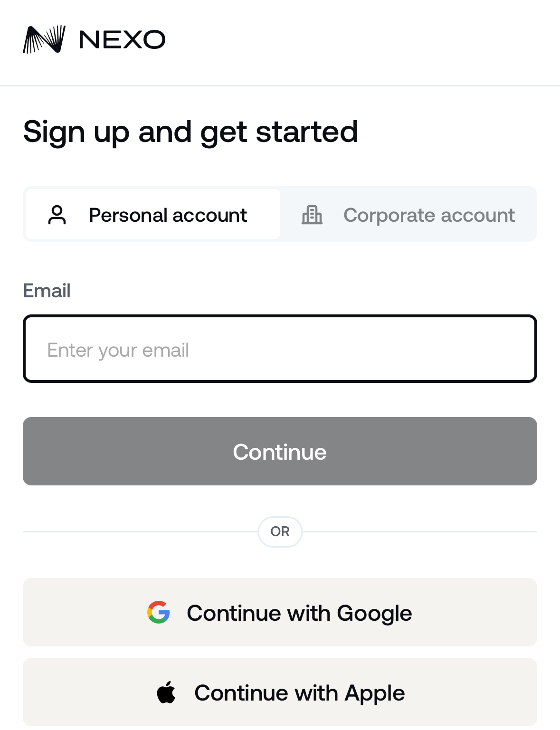
Task: Click the divider line left of OR
Action: (x=140, y=531)
